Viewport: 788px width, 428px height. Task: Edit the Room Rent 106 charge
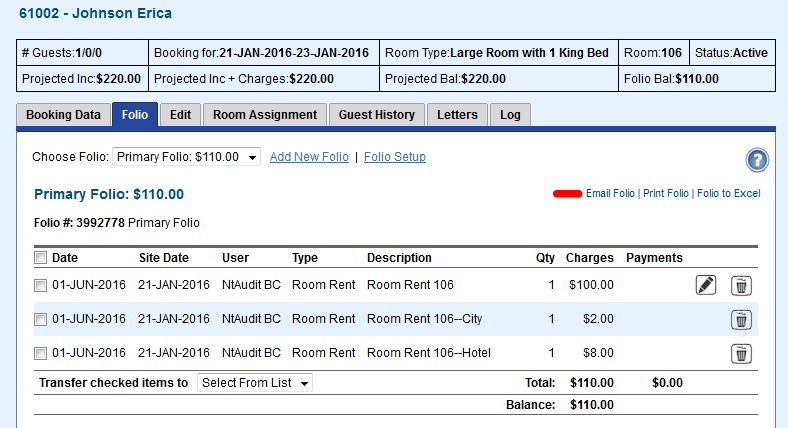(706, 286)
